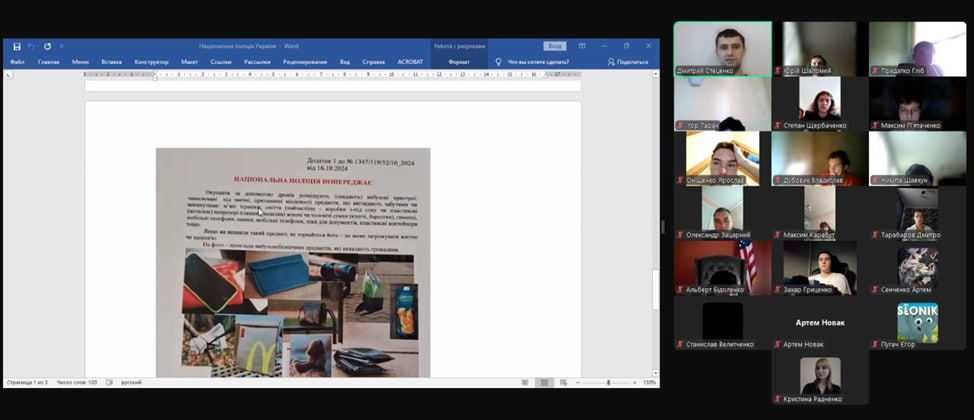Click the Артем Новак participant tile
This screenshot has height=420, width=974.
(x=820, y=322)
